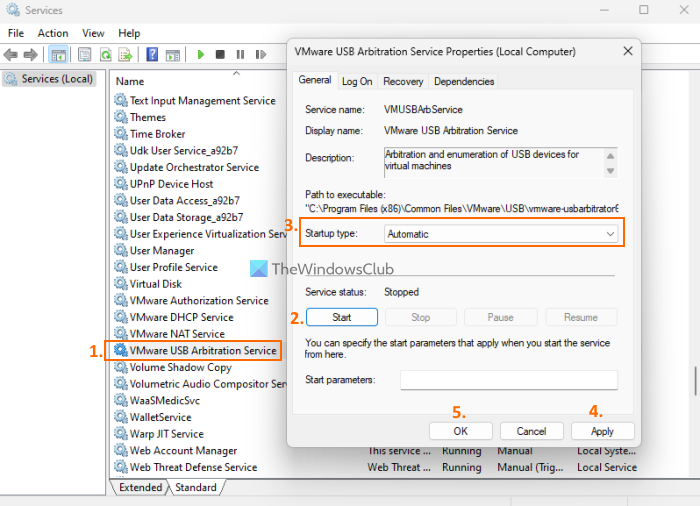Switch to the Standard view tab
The width and height of the screenshot is (700, 506).
click(196, 487)
